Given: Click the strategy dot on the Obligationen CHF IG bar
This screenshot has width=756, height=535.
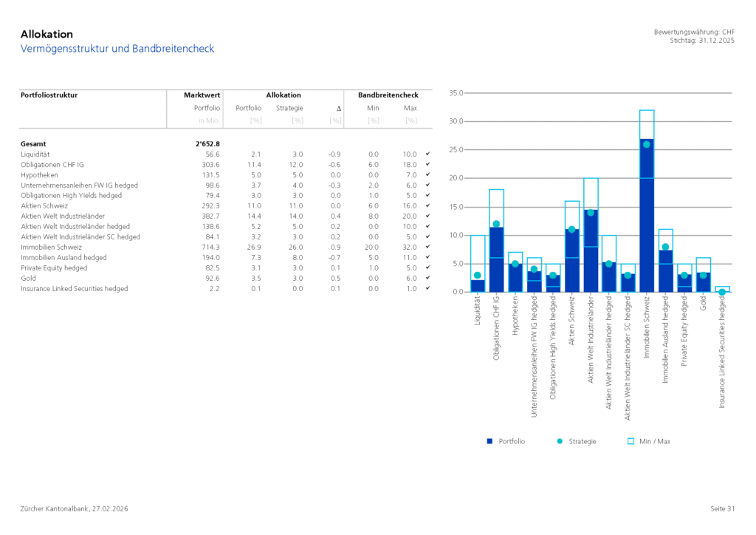Looking at the screenshot, I should [x=496, y=224].
